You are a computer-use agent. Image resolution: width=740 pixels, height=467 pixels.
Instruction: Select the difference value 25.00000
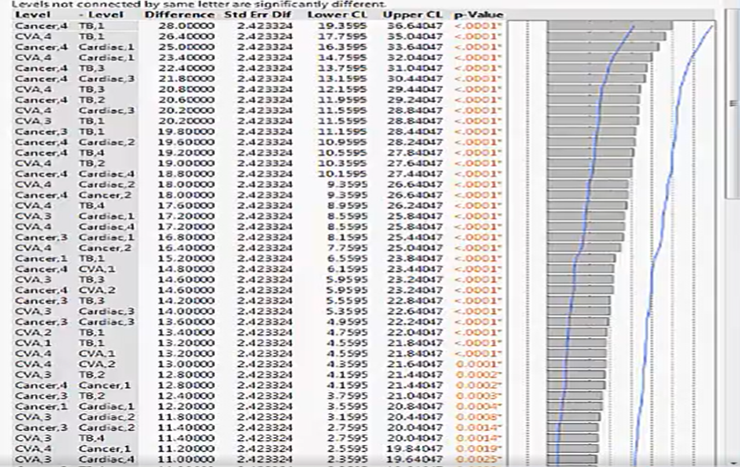(x=188, y=47)
